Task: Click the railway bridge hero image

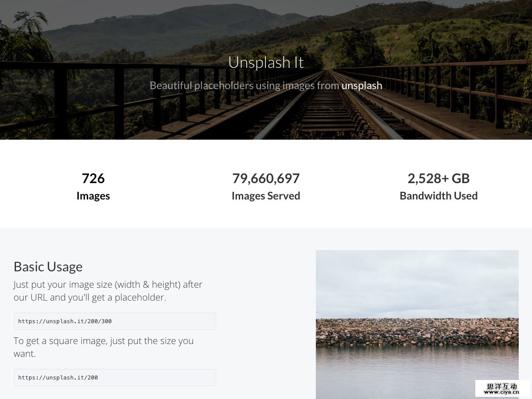Action: 266,115
